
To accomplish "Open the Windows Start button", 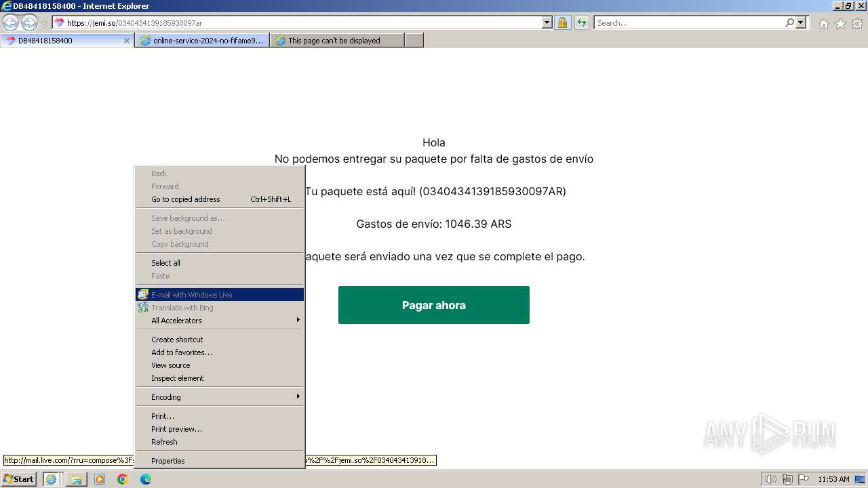I will (19, 479).
